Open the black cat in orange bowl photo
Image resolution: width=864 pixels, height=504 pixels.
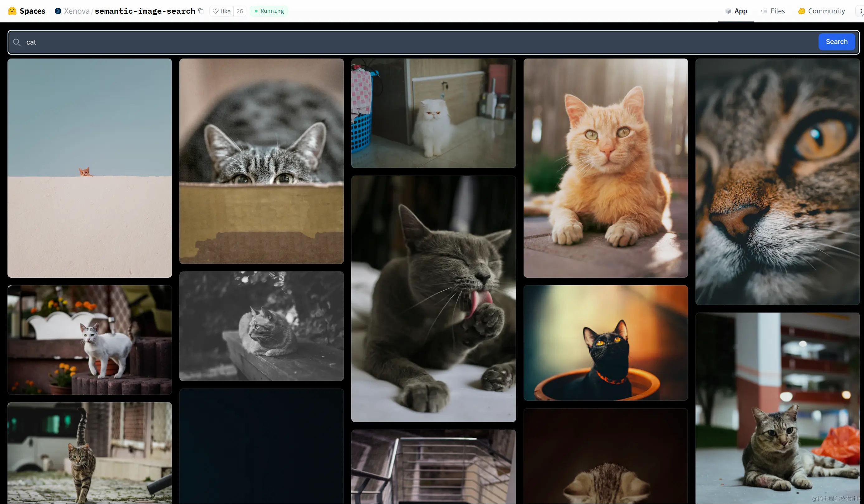click(605, 343)
